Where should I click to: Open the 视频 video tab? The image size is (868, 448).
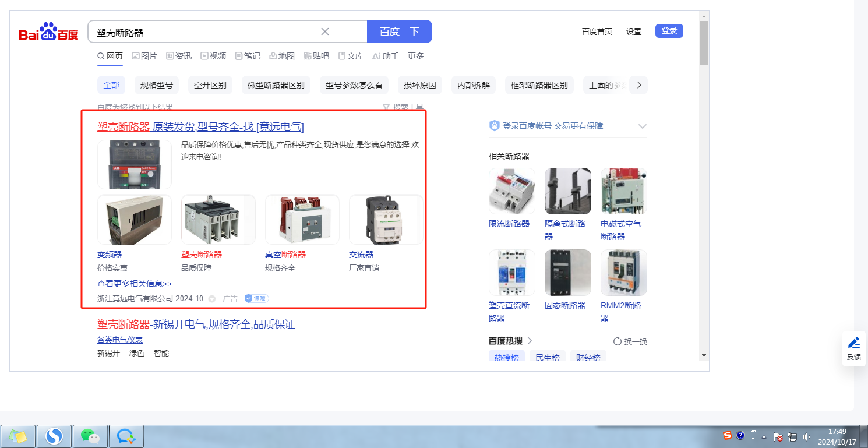[213, 56]
